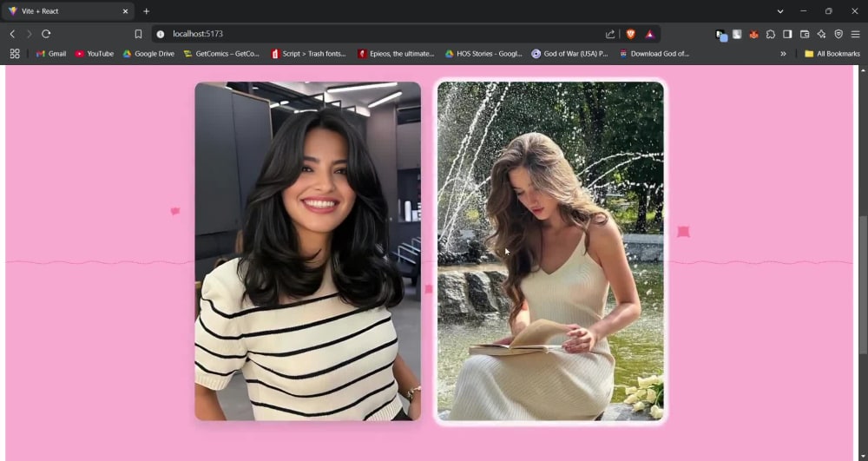Bookmark this page via bookmark icon
This screenshot has height=461, width=868.
138,34
